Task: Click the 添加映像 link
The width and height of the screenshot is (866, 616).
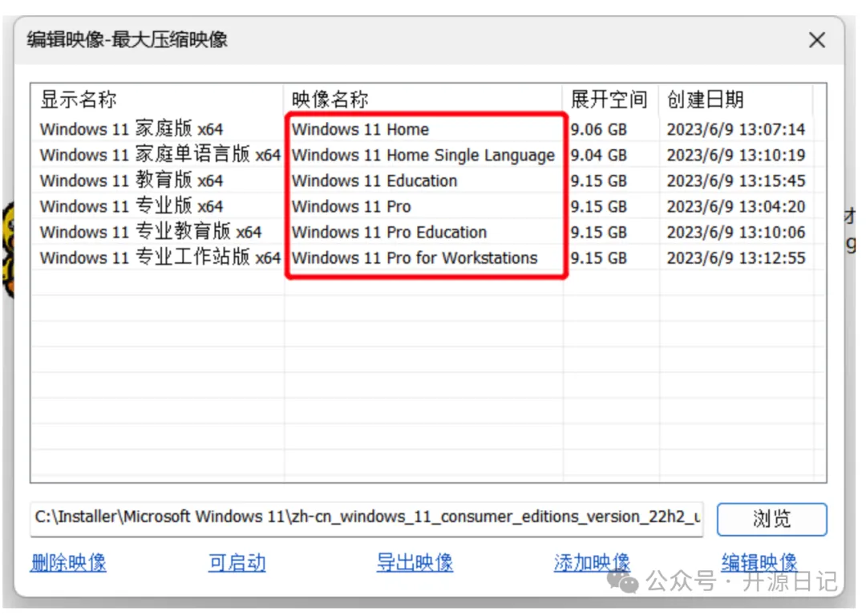Action: [x=592, y=562]
